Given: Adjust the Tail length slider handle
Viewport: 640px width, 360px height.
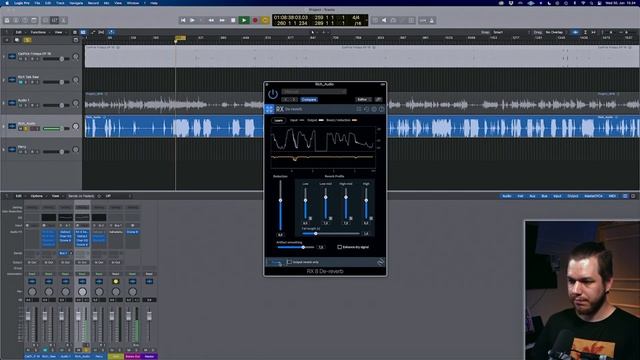Looking at the screenshot, I should click(316, 233).
